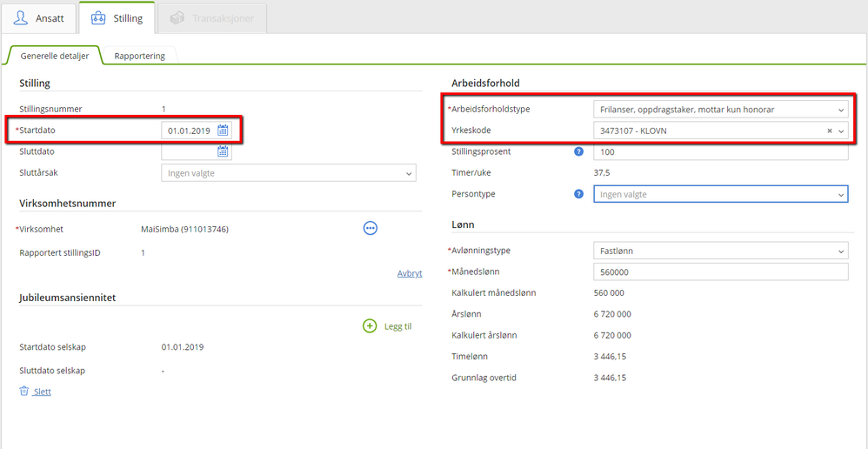
Task: Click the Rapportert stillingsID label
Action: [60, 253]
